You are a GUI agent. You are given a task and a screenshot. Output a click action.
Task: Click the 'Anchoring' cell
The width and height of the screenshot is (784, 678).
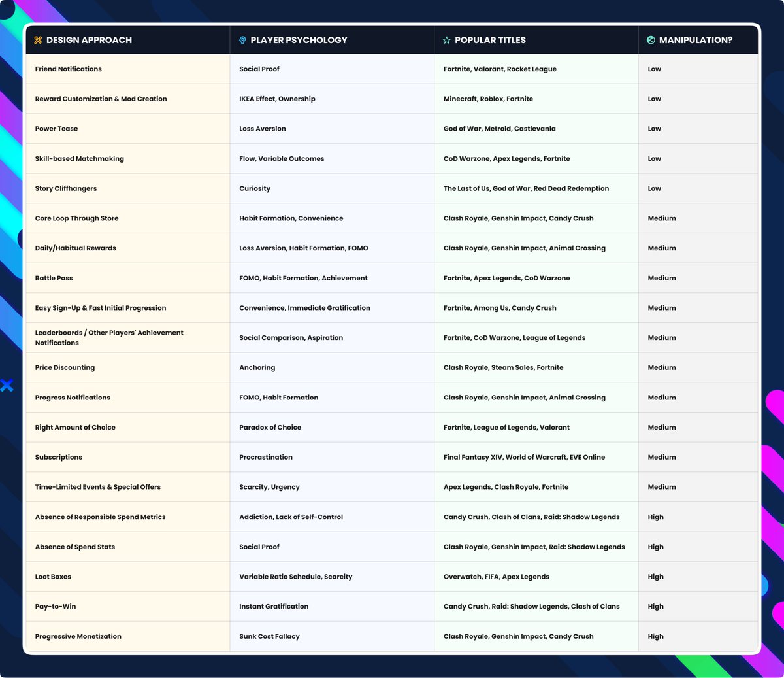[x=332, y=367]
